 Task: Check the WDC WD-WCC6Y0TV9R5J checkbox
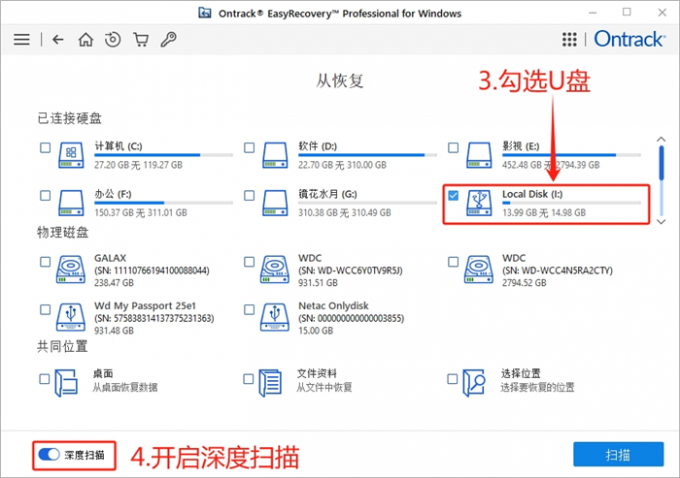(249, 262)
